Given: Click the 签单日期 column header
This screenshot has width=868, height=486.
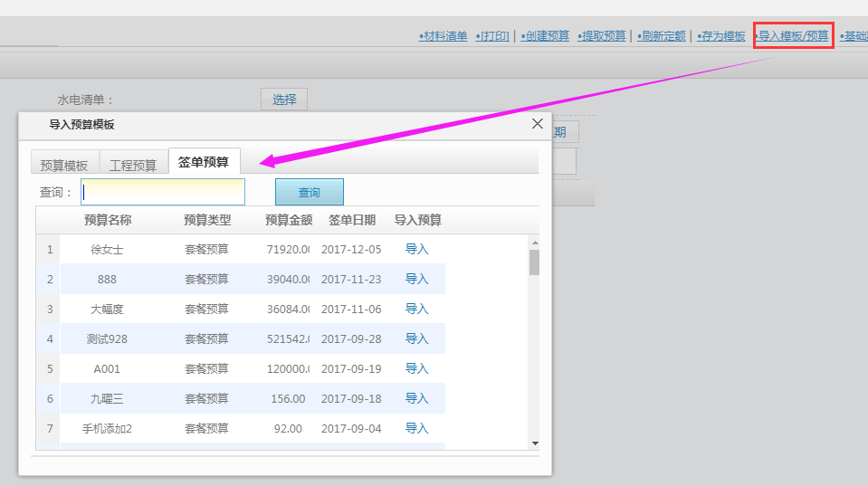Looking at the screenshot, I should [x=351, y=220].
